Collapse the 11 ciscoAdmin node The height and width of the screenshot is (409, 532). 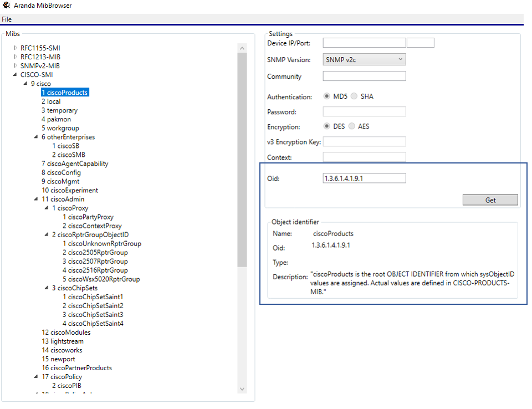click(36, 199)
